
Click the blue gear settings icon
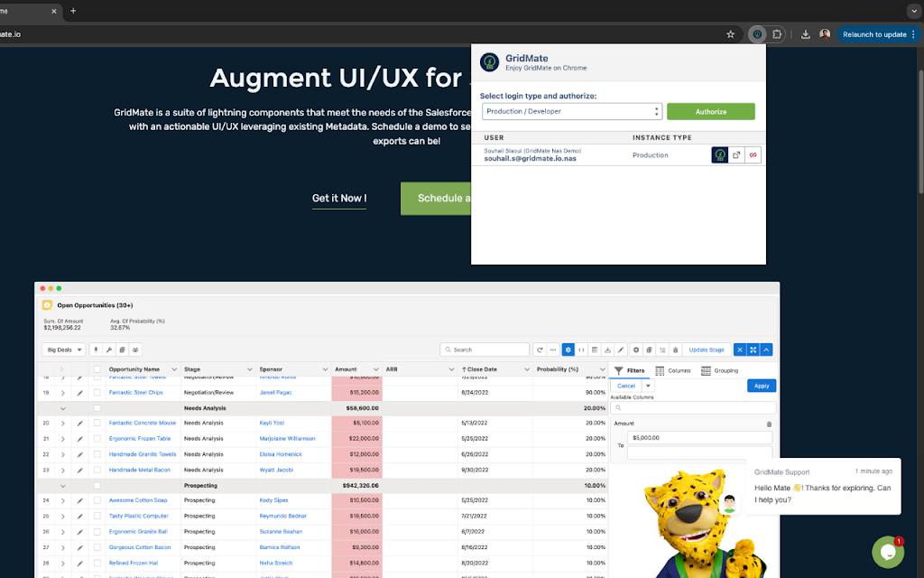[x=568, y=350]
